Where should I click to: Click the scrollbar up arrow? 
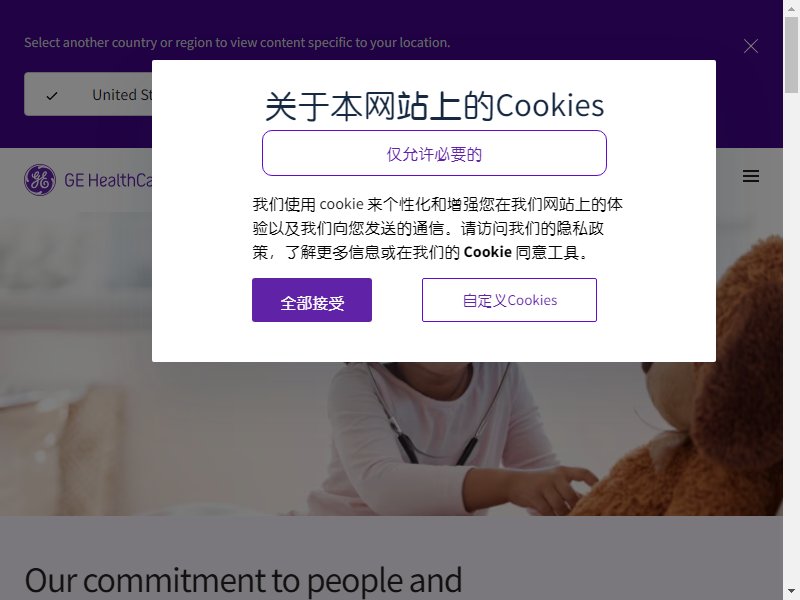click(791, 8)
